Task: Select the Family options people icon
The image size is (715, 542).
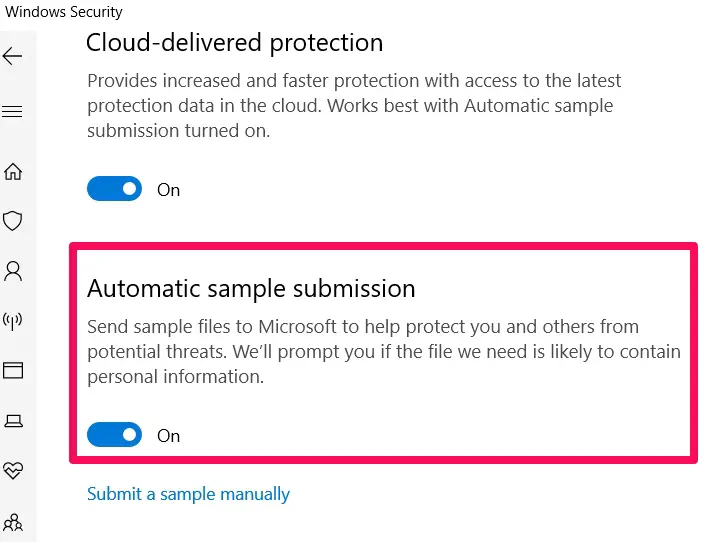Action: point(13,521)
